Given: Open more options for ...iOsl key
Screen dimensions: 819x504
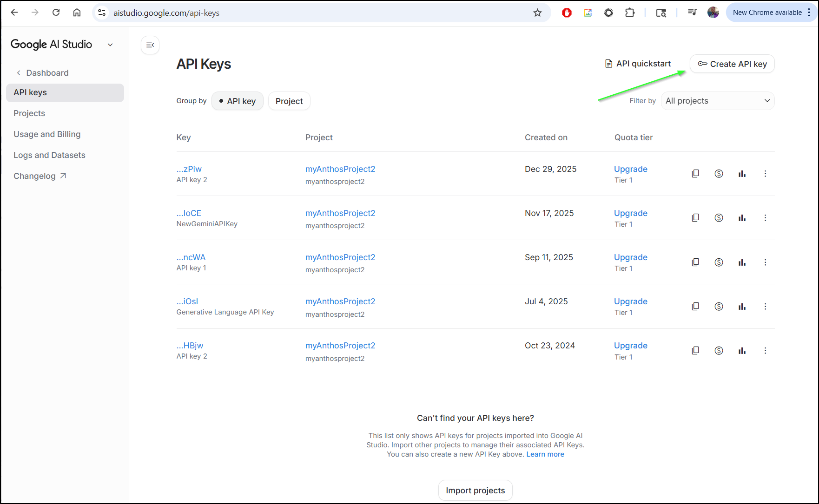Looking at the screenshot, I should [x=765, y=307].
